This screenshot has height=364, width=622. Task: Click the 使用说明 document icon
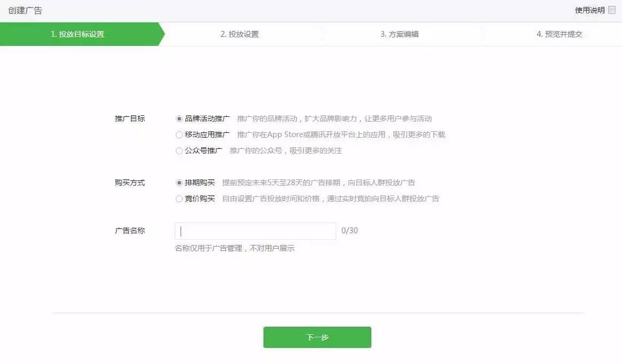tap(612, 10)
